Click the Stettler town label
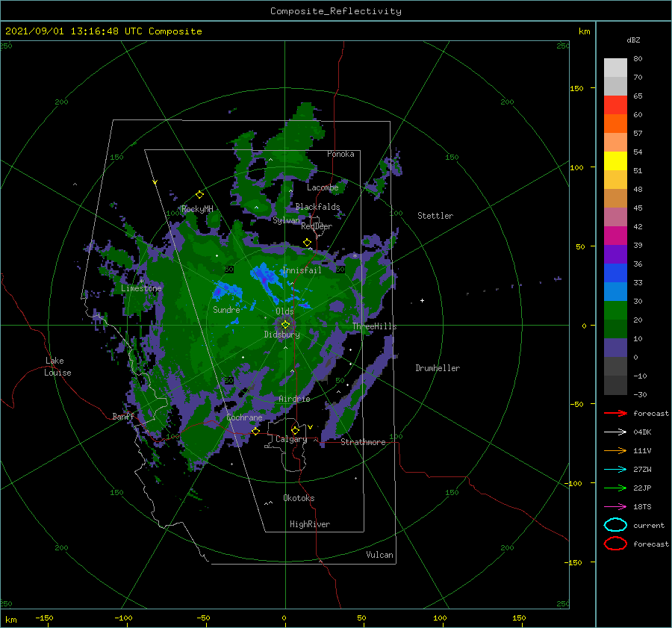This screenshot has height=628, width=672. [435, 216]
